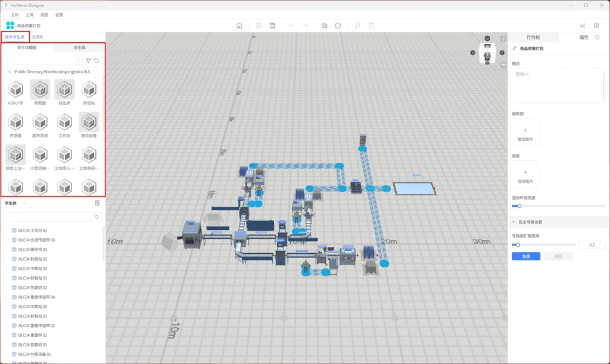
Task: Click the circular focus icon in the toolbar
Action: click(338, 26)
